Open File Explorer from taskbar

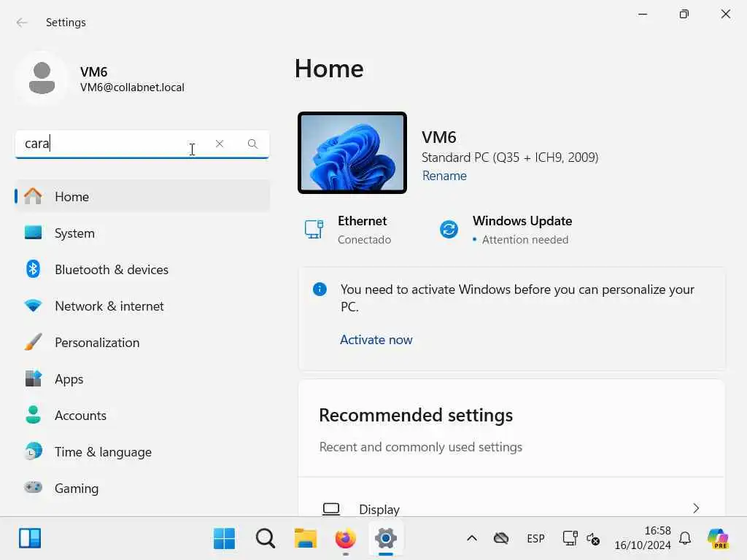click(x=306, y=538)
